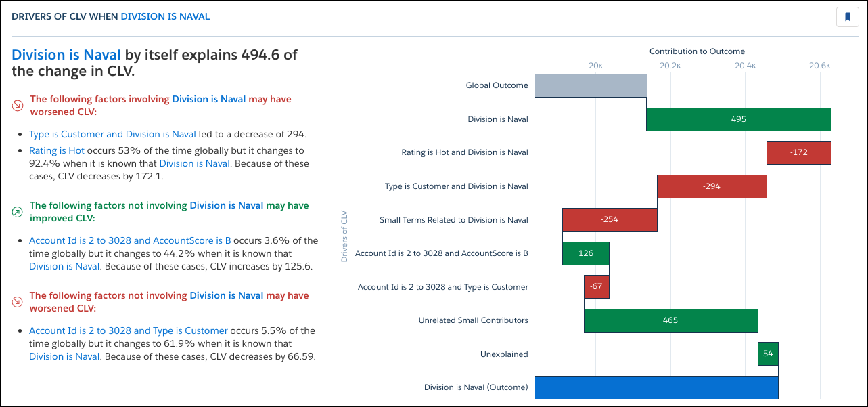
Task: Select the gray Global Outcome bar
Action: pos(591,85)
